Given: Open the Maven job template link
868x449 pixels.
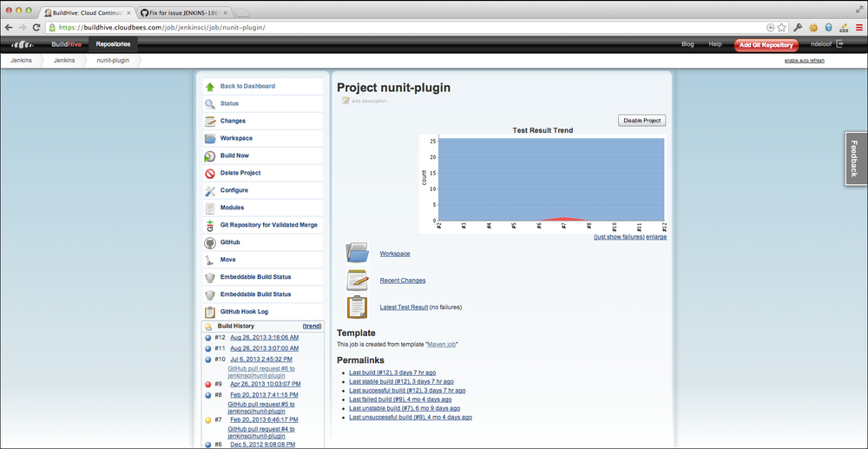Looking at the screenshot, I should click(x=442, y=345).
